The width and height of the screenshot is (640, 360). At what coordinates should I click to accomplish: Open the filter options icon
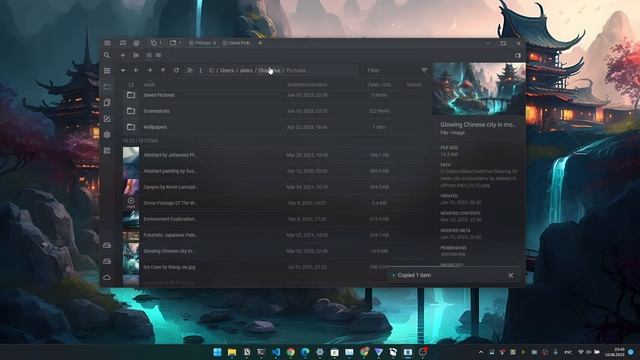tap(424, 70)
